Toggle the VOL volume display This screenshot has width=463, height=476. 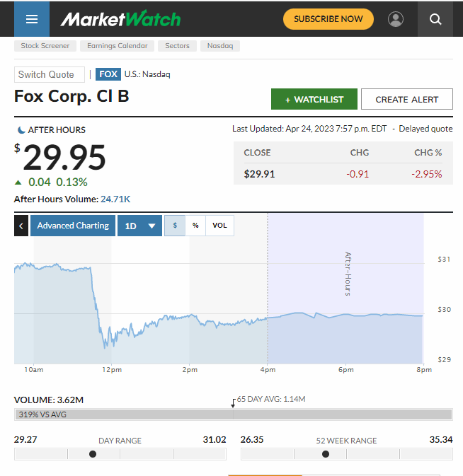(219, 226)
